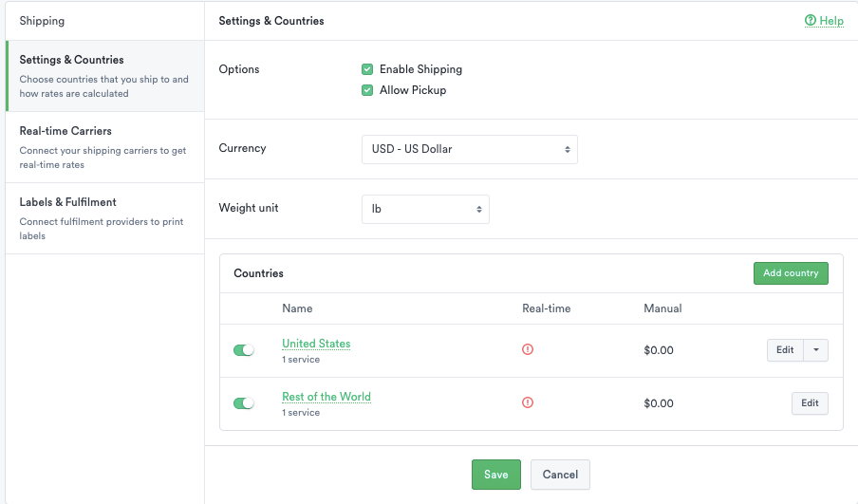Click the Help question mark icon

[810, 21]
